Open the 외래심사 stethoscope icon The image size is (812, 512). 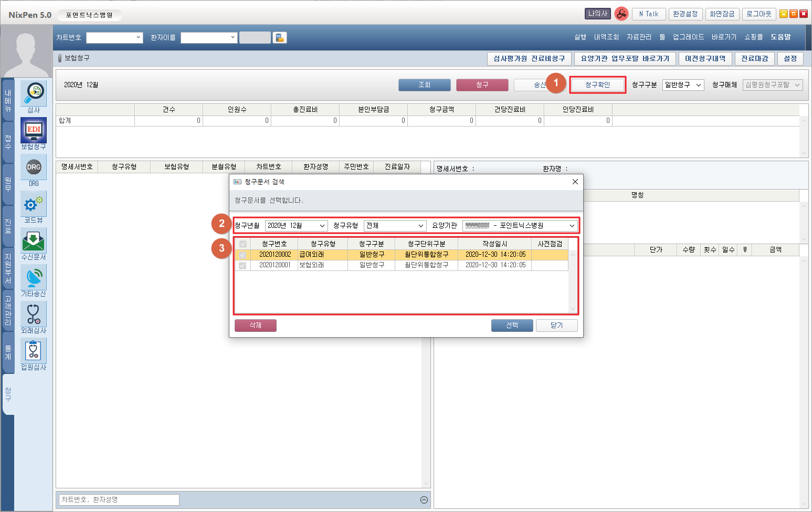click(34, 314)
